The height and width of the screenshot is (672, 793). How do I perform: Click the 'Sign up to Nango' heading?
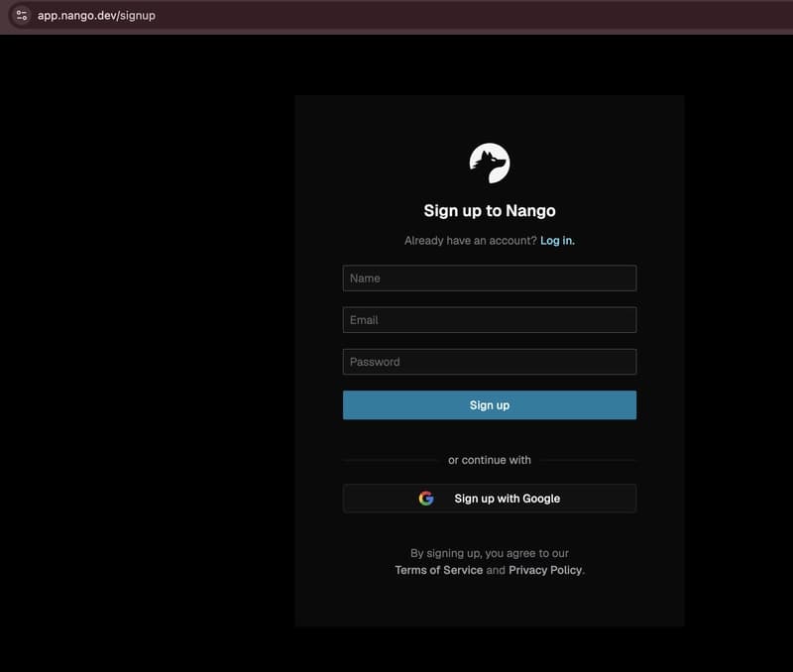pos(489,210)
